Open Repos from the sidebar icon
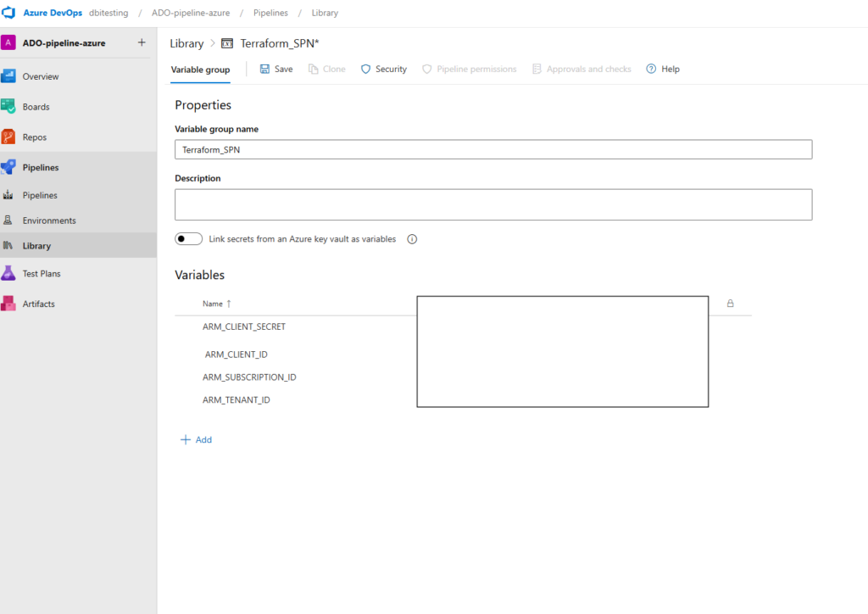 [x=8, y=137]
